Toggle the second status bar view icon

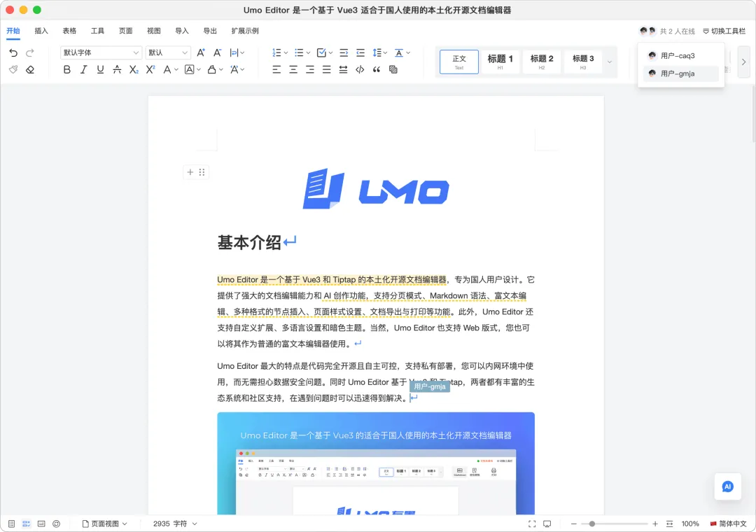tap(27, 524)
